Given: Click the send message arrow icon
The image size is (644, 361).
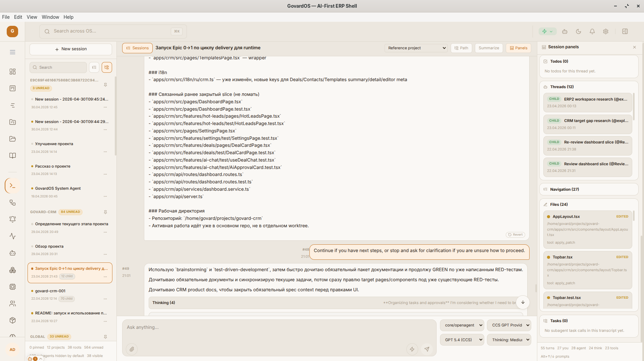Looking at the screenshot, I should pyautogui.click(x=427, y=349).
